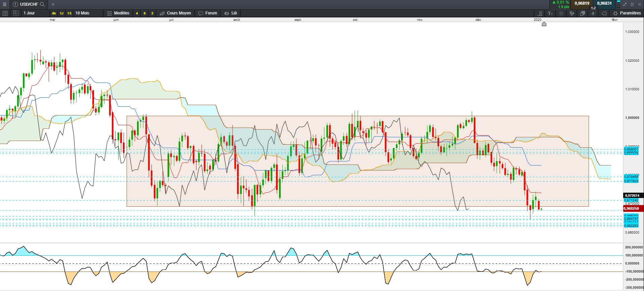644x291 pixels.
Task: Click the 200,000000 indicator scale value
Action: click(x=634, y=247)
